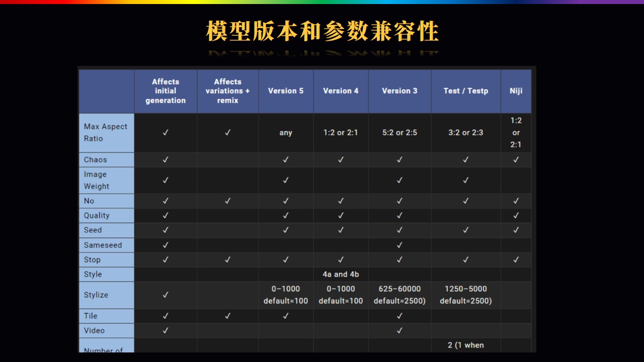Click the Image Weight row label
The width and height of the screenshot is (644, 362).
click(96, 180)
